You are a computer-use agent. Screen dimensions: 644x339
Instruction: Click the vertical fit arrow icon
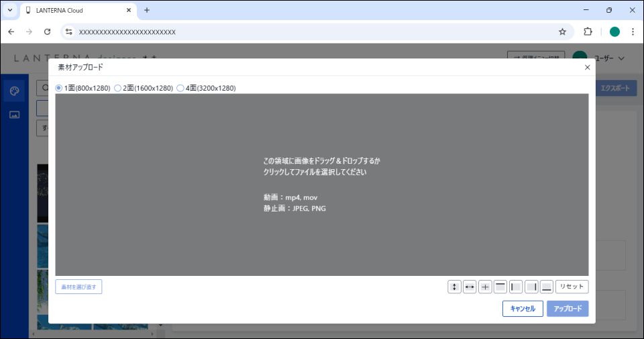(455, 287)
